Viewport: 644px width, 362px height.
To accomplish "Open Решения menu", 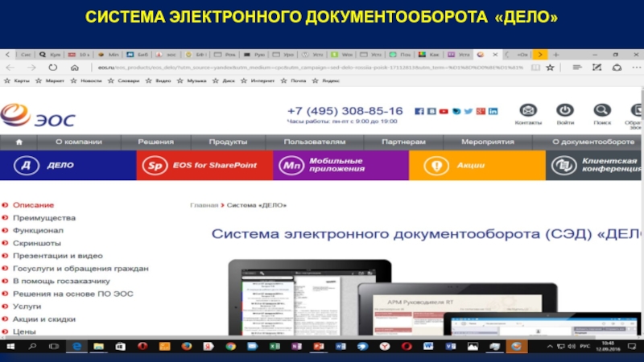I will 155,142.
